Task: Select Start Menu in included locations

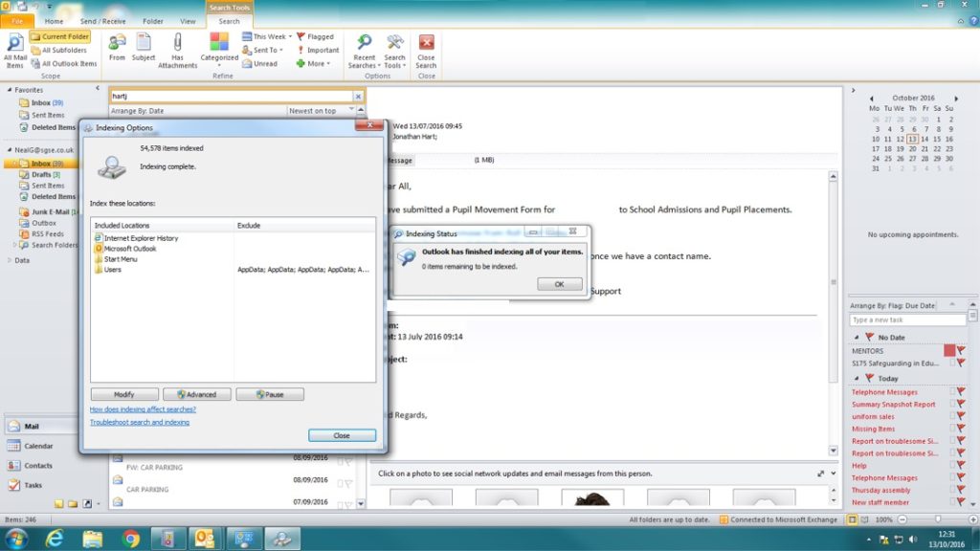Action: (x=116, y=259)
